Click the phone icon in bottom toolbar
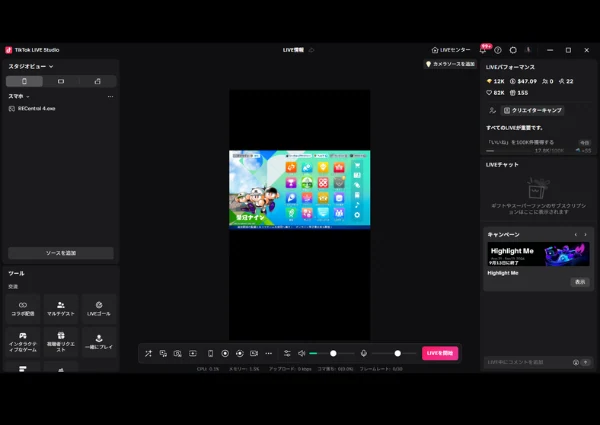 210,353
